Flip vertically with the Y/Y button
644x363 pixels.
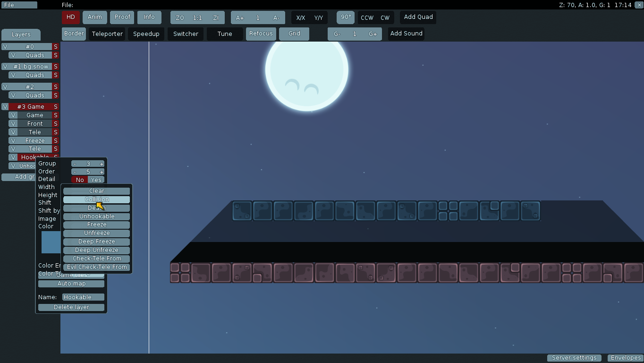click(319, 18)
